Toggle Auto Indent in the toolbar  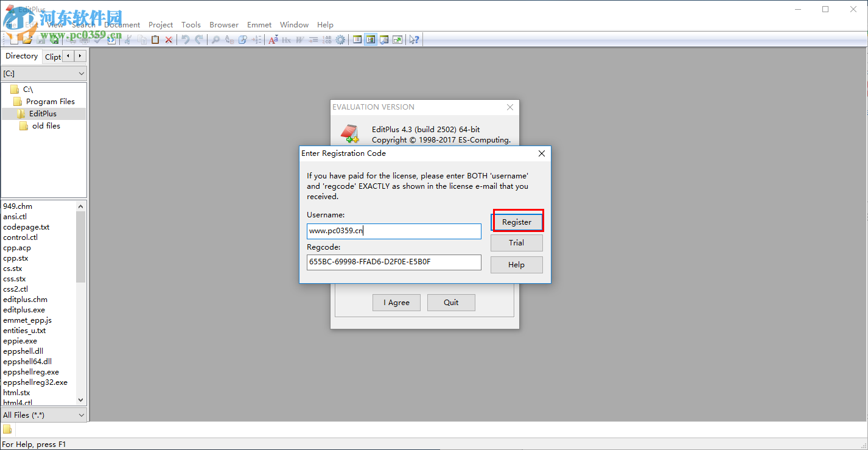click(x=313, y=40)
